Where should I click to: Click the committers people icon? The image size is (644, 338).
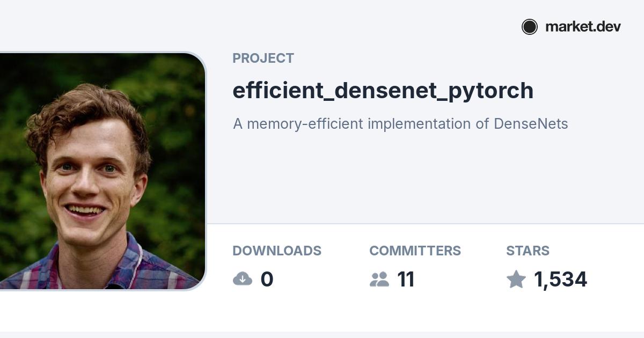[x=379, y=279]
